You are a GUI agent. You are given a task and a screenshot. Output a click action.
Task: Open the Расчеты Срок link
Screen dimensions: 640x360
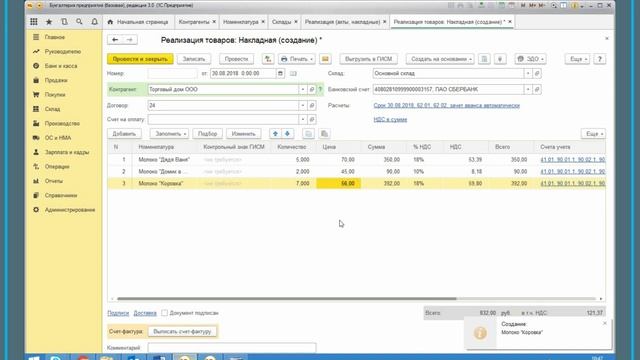447,105
